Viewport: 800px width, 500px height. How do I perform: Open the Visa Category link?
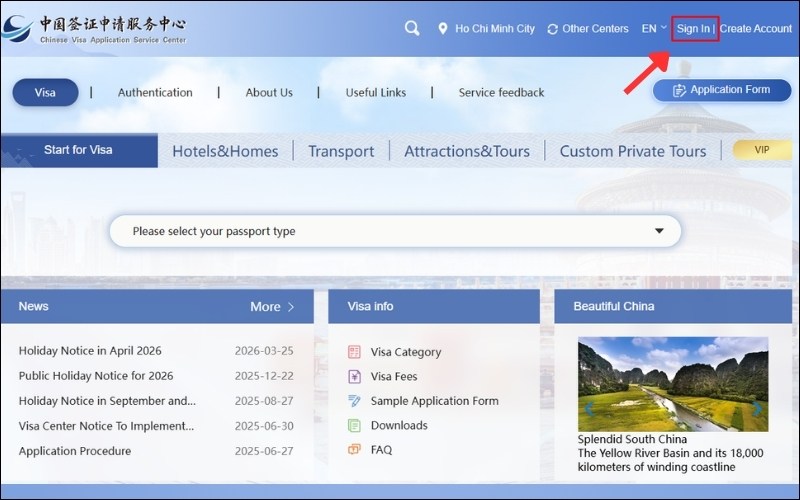pyautogui.click(x=406, y=352)
